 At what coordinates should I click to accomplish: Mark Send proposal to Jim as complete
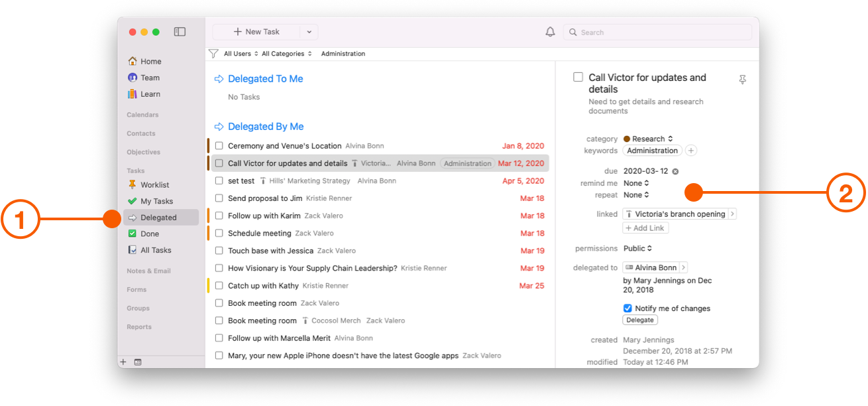pos(219,198)
